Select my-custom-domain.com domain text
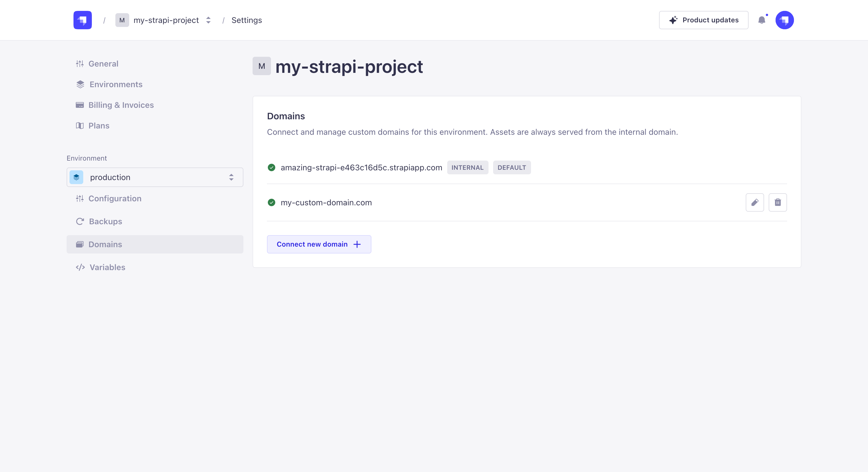 click(326, 202)
